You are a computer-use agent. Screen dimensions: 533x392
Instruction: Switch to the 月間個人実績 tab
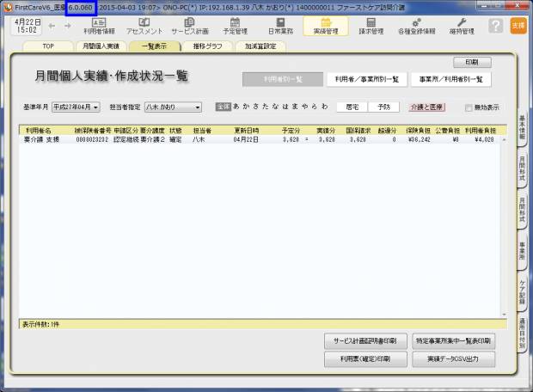[x=101, y=46]
